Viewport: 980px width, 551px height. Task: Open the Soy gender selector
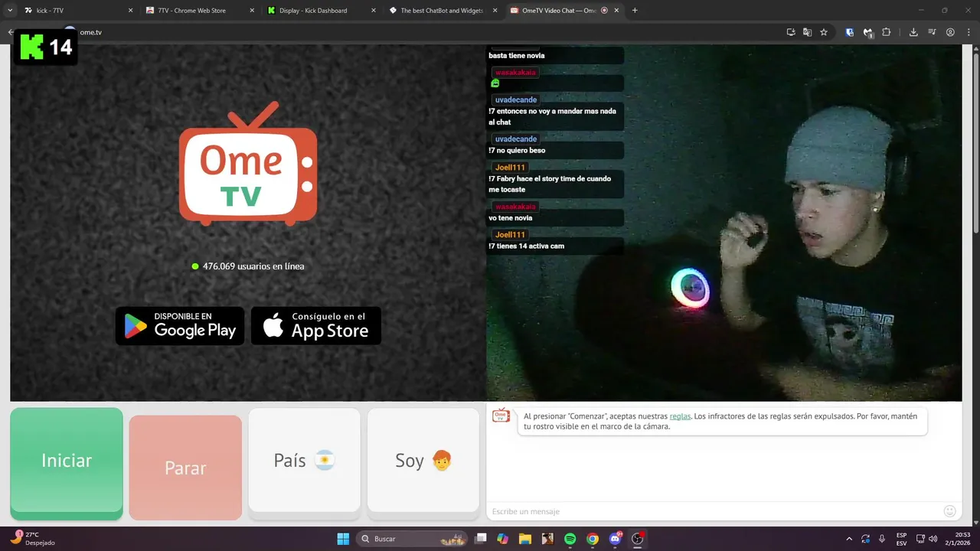(x=423, y=461)
